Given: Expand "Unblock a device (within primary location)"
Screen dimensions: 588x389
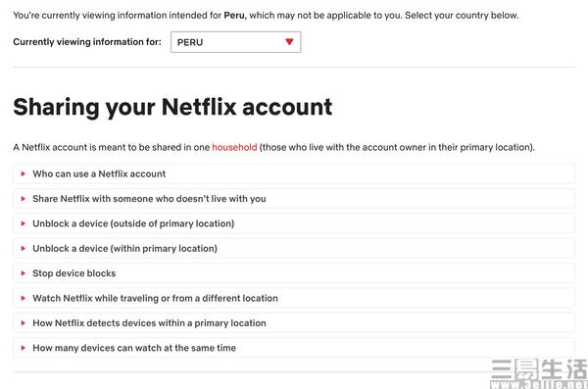Looking at the screenshot, I should 294,248.
